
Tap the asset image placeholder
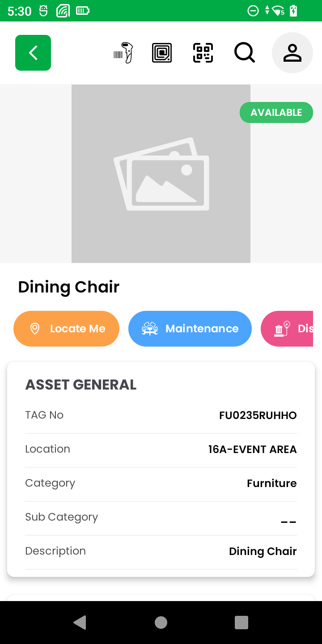point(161,174)
